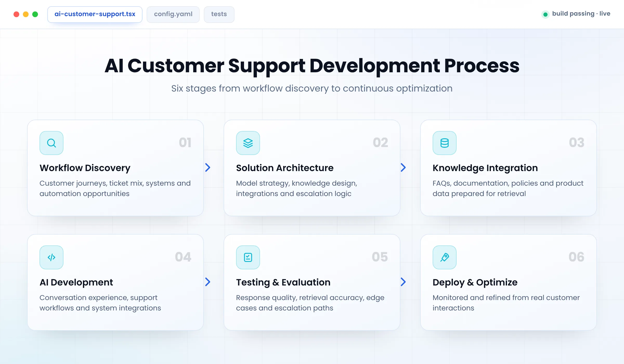
Task: Switch to the tests tab
Action: (219, 14)
